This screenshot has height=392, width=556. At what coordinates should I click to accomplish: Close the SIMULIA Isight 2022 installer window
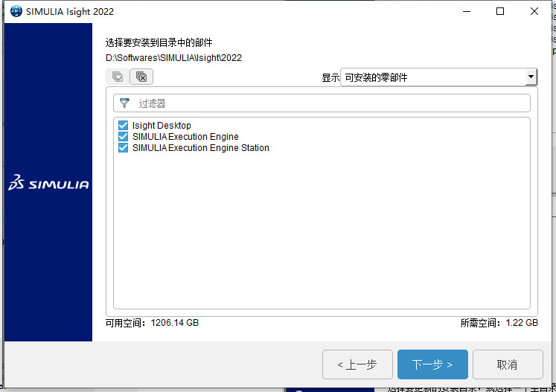534,11
